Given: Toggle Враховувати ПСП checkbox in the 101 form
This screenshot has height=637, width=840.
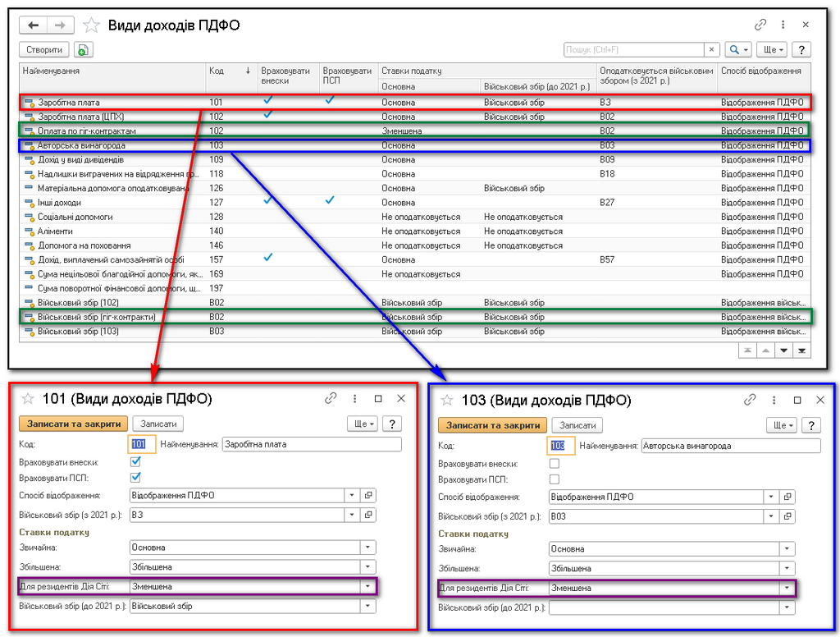Looking at the screenshot, I should point(136,477).
